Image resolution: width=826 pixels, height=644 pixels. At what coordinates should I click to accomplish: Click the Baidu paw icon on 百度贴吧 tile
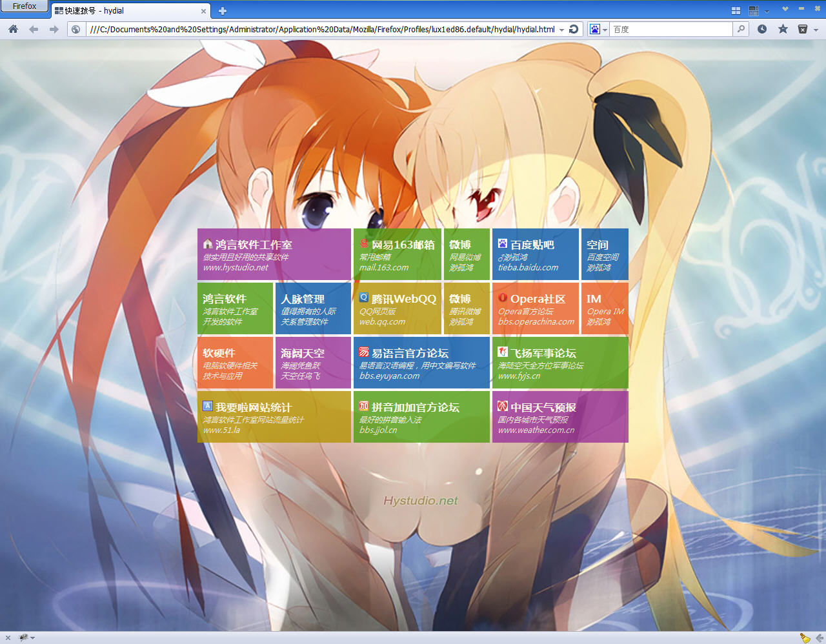click(x=503, y=244)
